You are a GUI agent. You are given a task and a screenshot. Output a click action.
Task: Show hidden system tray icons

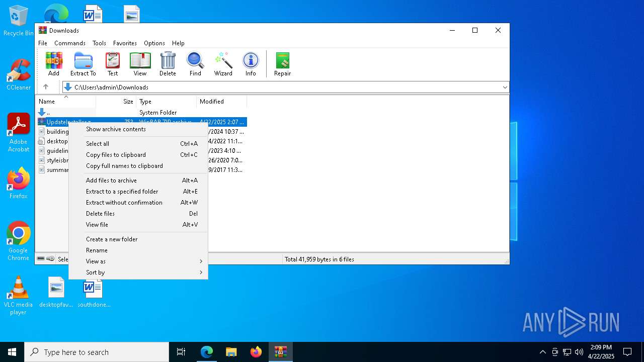(x=543, y=352)
